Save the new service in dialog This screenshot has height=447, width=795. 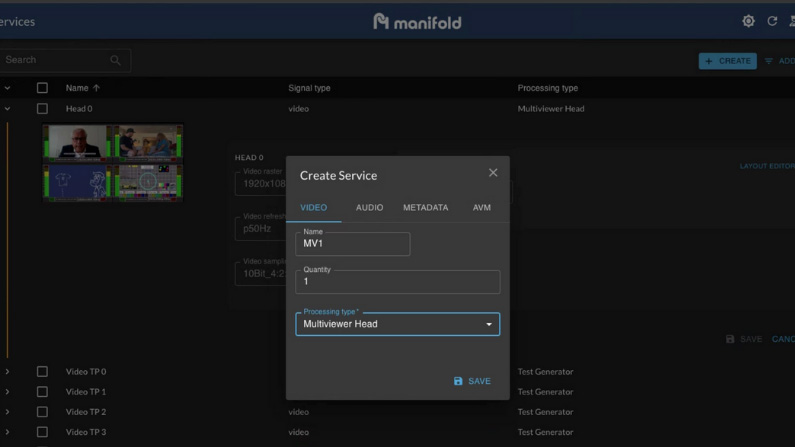472,381
